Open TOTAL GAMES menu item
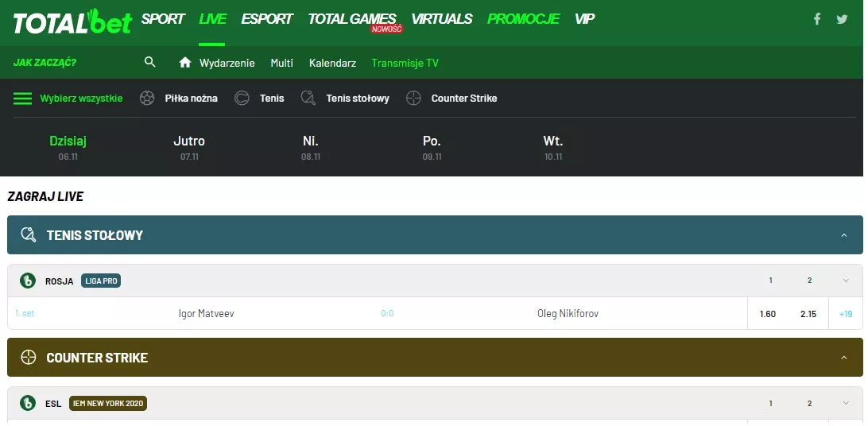The width and height of the screenshot is (868, 426). 352,19
